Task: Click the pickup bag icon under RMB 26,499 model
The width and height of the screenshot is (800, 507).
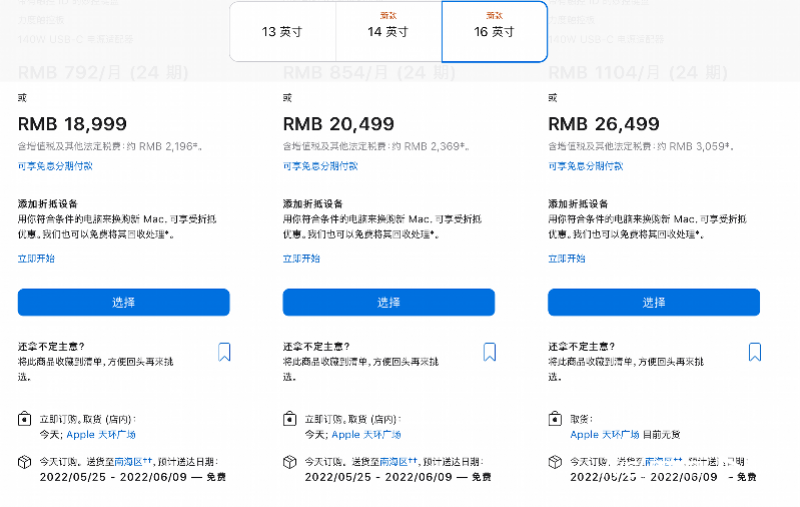Action: click(554, 420)
